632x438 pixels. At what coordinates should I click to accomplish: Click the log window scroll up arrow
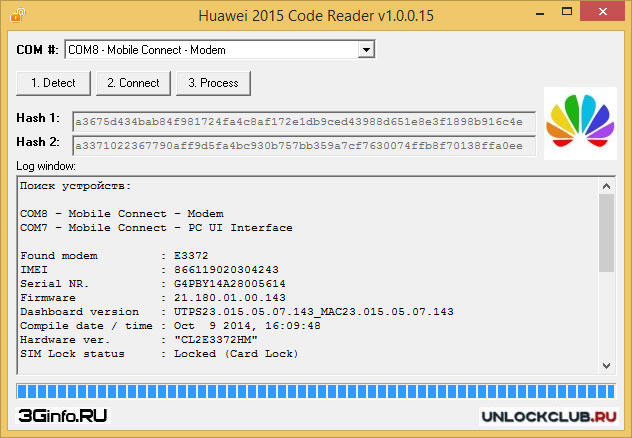(607, 186)
